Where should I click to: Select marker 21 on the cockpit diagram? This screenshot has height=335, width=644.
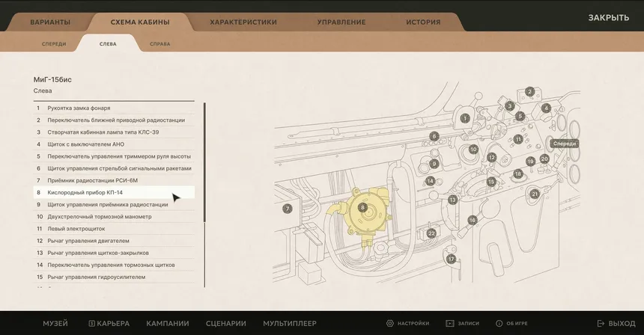(x=534, y=194)
